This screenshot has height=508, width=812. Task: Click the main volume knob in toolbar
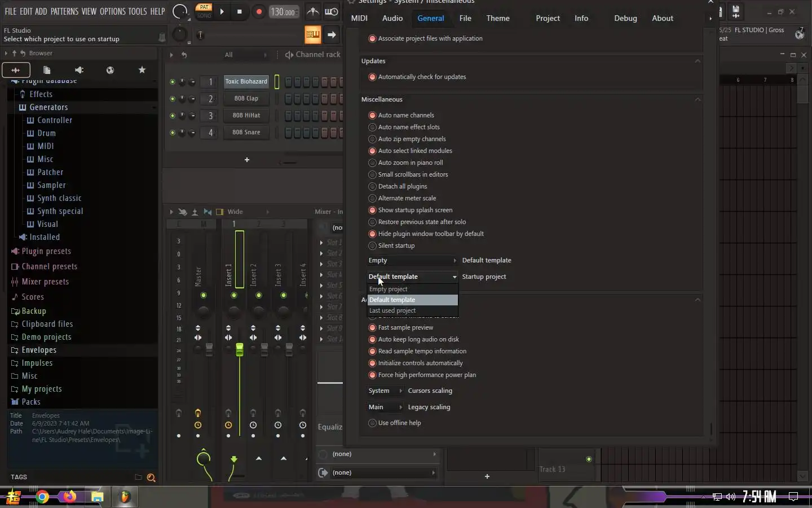click(180, 11)
